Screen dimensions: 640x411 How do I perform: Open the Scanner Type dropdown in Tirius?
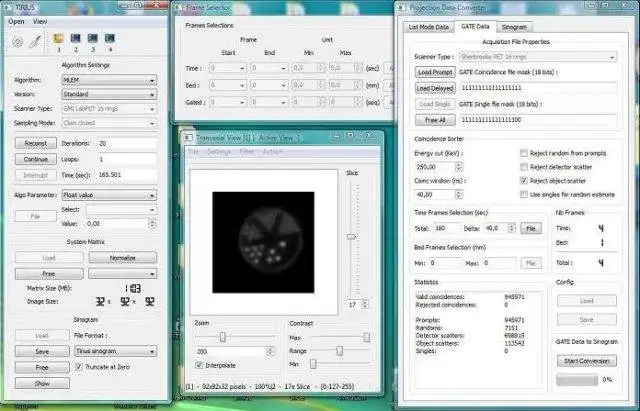coord(109,109)
